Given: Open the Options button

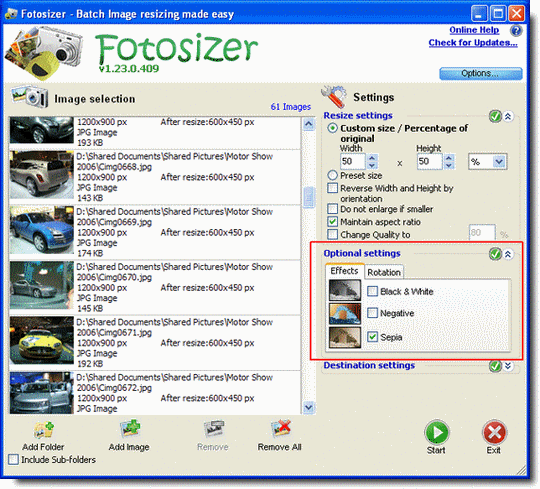Looking at the screenshot, I should pos(481,73).
